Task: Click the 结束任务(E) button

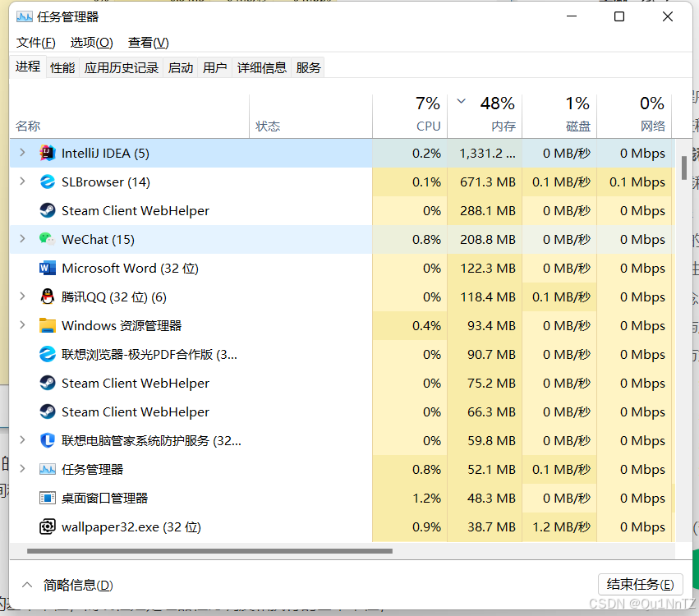Action: tap(640, 584)
